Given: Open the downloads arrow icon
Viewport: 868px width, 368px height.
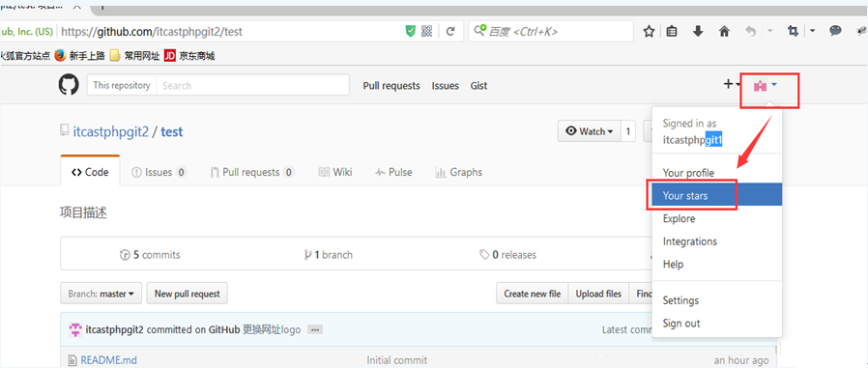Looking at the screenshot, I should pyautogui.click(x=698, y=32).
